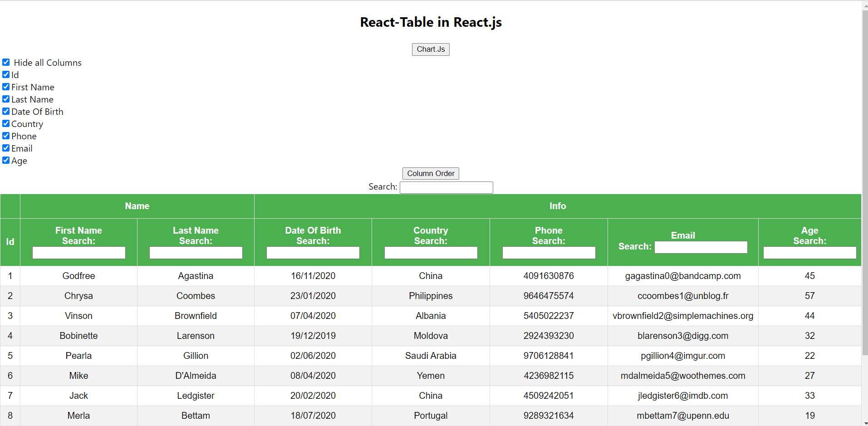Click the Age search input
The image size is (868, 426).
tap(810, 253)
